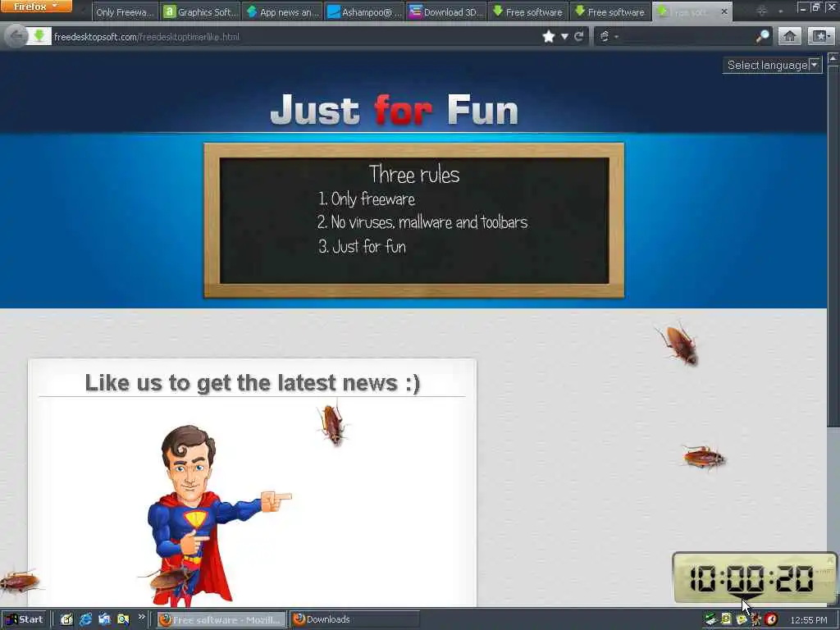
Task: Click the green arrow site identity icon
Action: [39, 36]
